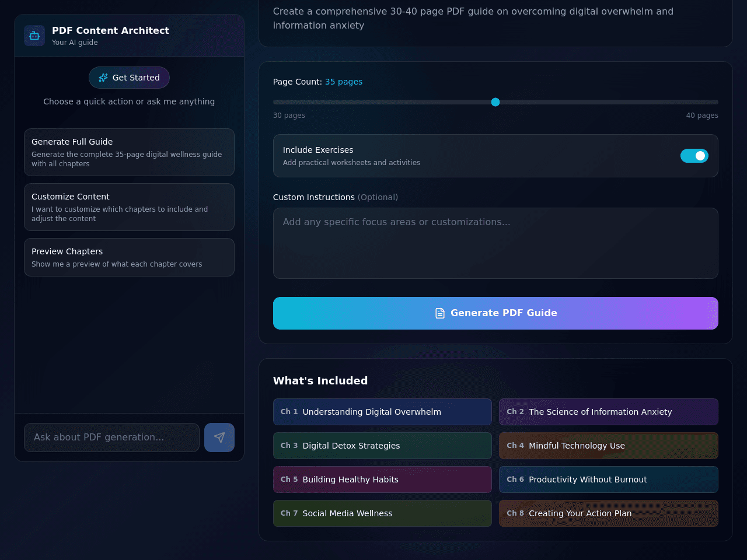747x560 pixels.
Task: Select the Generate Full Guide quick action
Action: 129,152
